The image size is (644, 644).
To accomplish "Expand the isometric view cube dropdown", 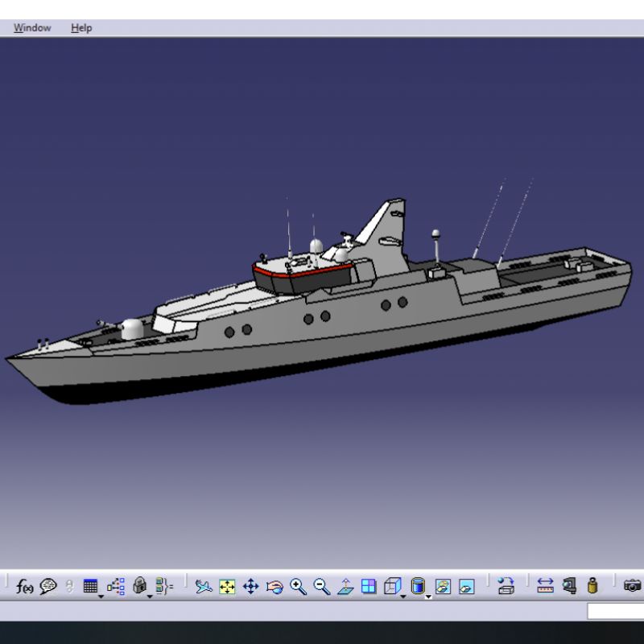I will (x=401, y=595).
